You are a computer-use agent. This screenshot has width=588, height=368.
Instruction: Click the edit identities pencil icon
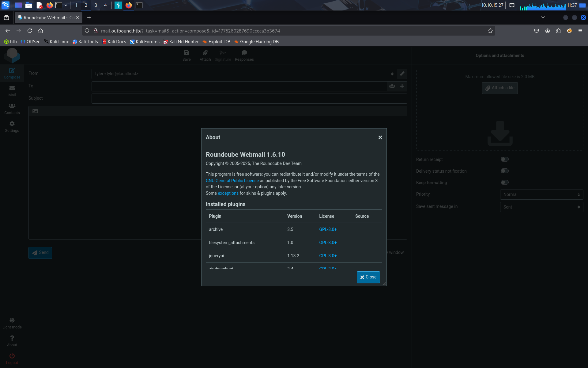[x=402, y=74]
